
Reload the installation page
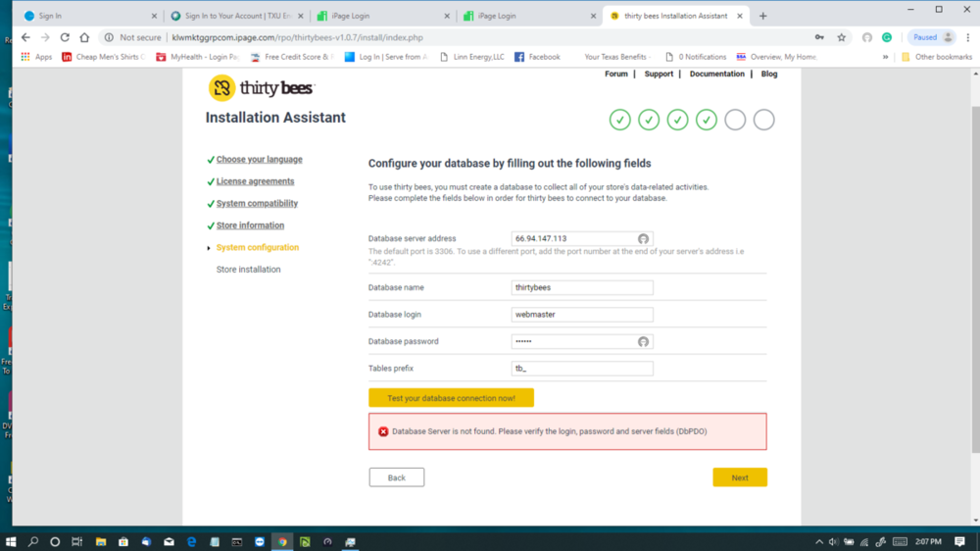[x=65, y=37]
